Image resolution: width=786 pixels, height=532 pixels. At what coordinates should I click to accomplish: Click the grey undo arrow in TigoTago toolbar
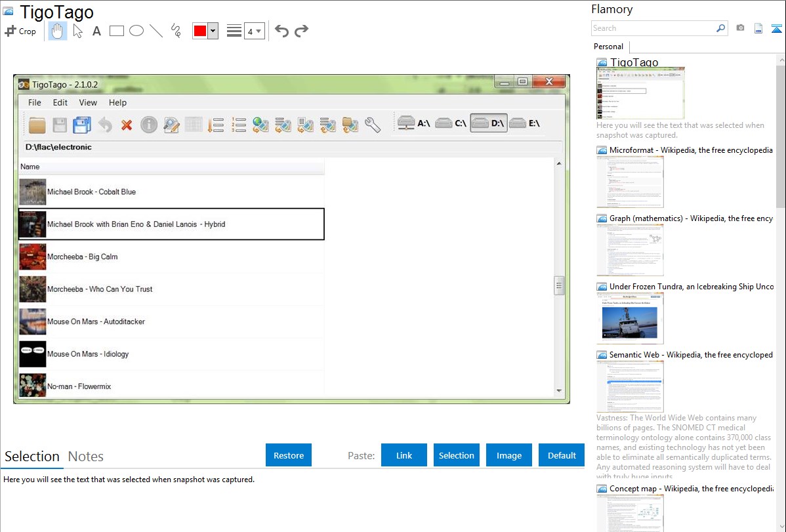point(105,125)
